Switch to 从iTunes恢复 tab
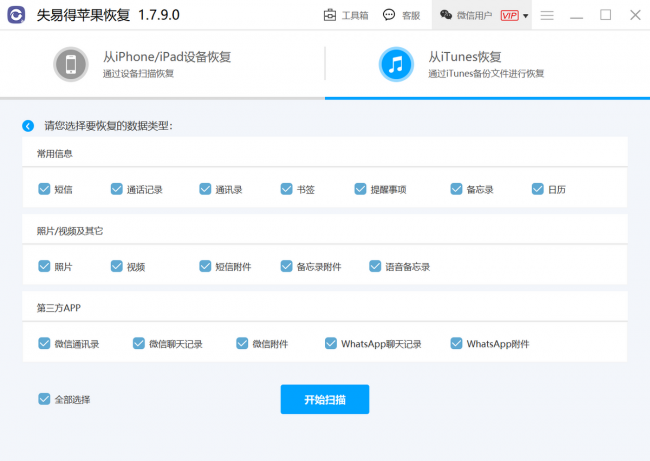 [488, 64]
